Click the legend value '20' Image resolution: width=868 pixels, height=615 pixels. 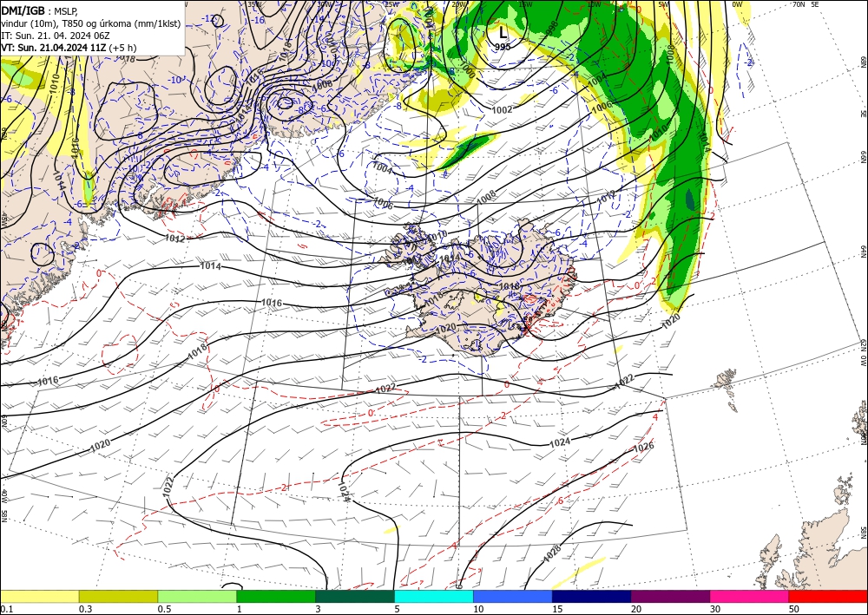pyautogui.click(x=636, y=609)
